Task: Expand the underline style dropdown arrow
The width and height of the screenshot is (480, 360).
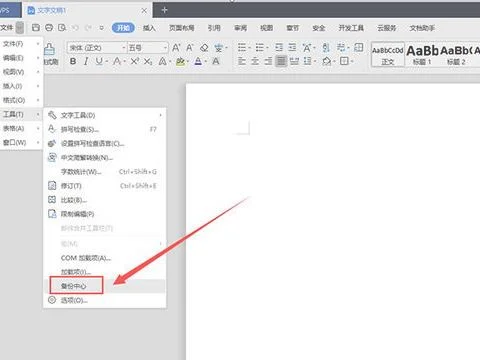Action: (x=107, y=62)
